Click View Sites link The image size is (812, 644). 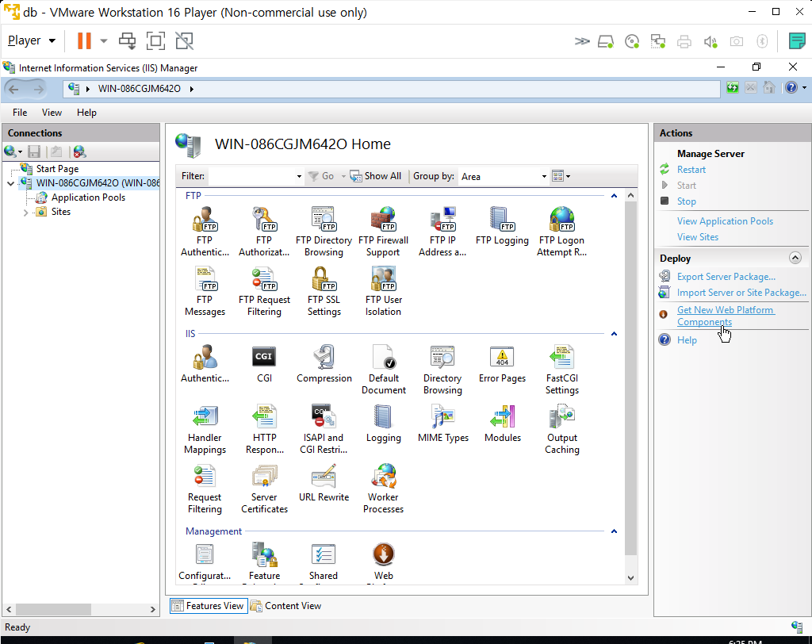point(698,237)
